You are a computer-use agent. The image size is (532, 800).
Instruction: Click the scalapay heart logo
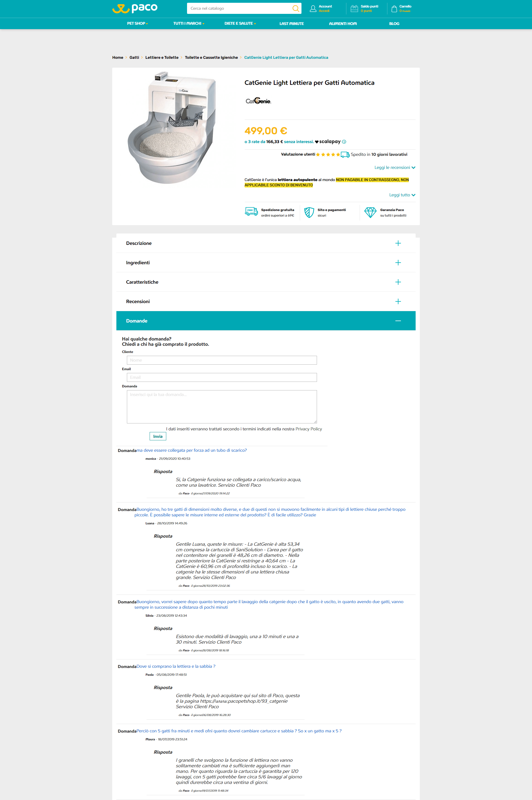(x=317, y=142)
